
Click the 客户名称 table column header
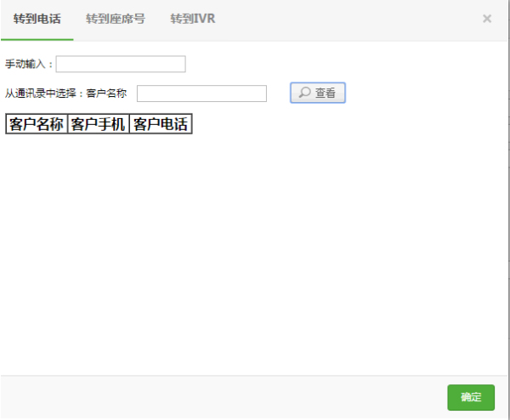click(x=37, y=124)
